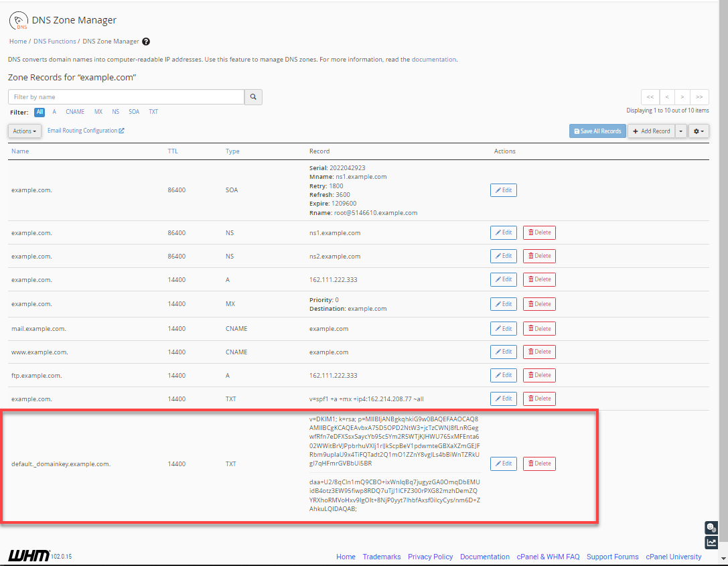Click the chart icon in bottom right corner
Image resolution: width=728 pixels, height=566 pixels.
tap(711, 542)
